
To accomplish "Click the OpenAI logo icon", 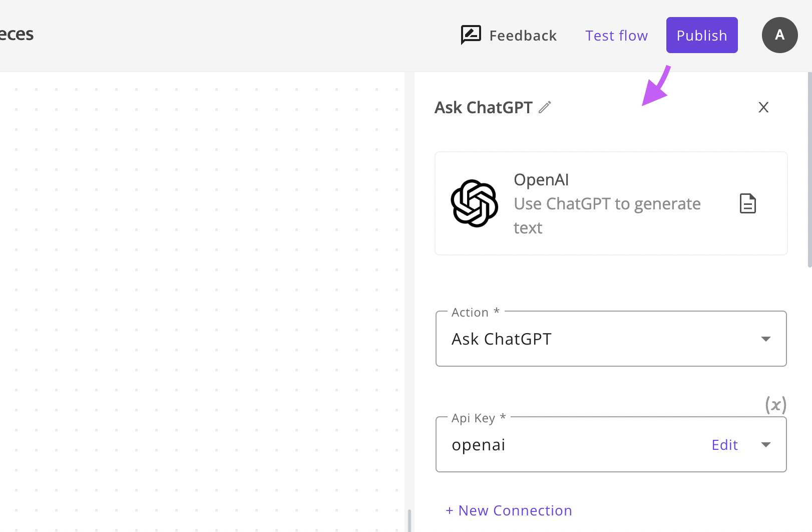I will tap(474, 203).
